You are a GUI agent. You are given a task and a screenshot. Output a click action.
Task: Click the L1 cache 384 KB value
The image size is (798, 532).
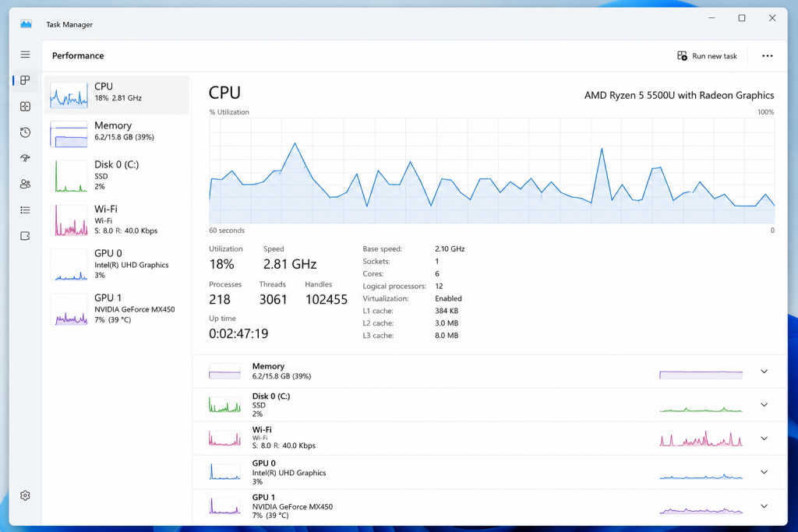pyautogui.click(x=447, y=311)
